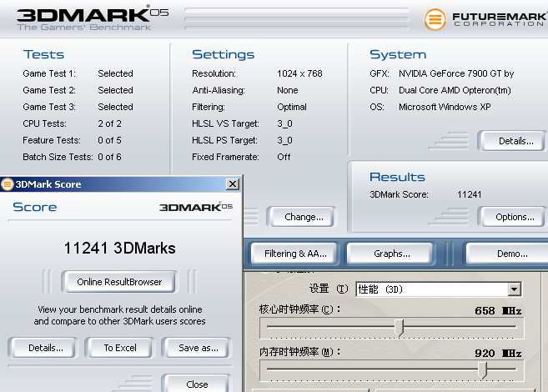The image size is (548, 392).
Task: Open the System Details button
Action: tap(513, 141)
